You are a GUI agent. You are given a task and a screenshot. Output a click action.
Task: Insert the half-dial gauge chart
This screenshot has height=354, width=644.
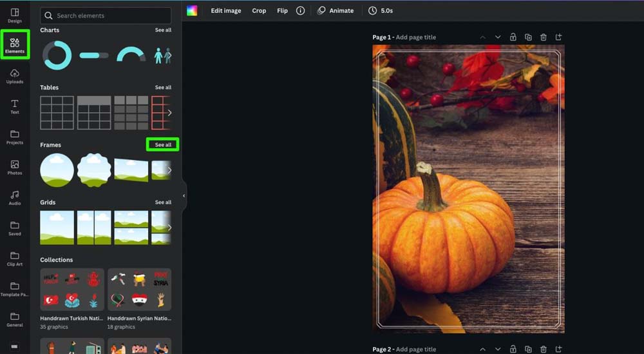(131, 55)
